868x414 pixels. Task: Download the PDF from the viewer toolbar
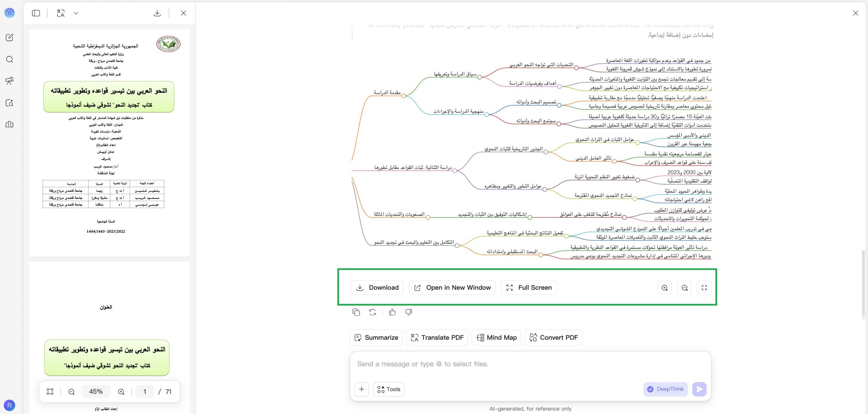click(157, 13)
